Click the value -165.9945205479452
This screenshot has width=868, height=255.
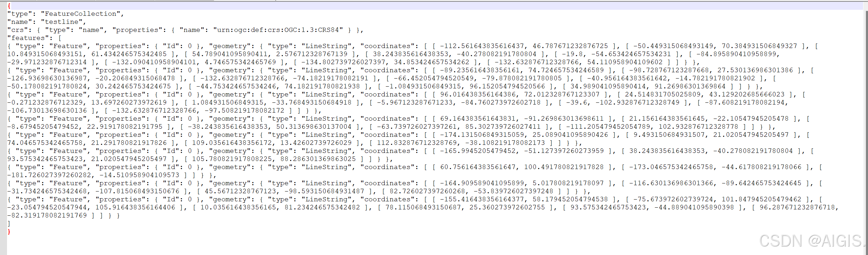tap(478, 151)
